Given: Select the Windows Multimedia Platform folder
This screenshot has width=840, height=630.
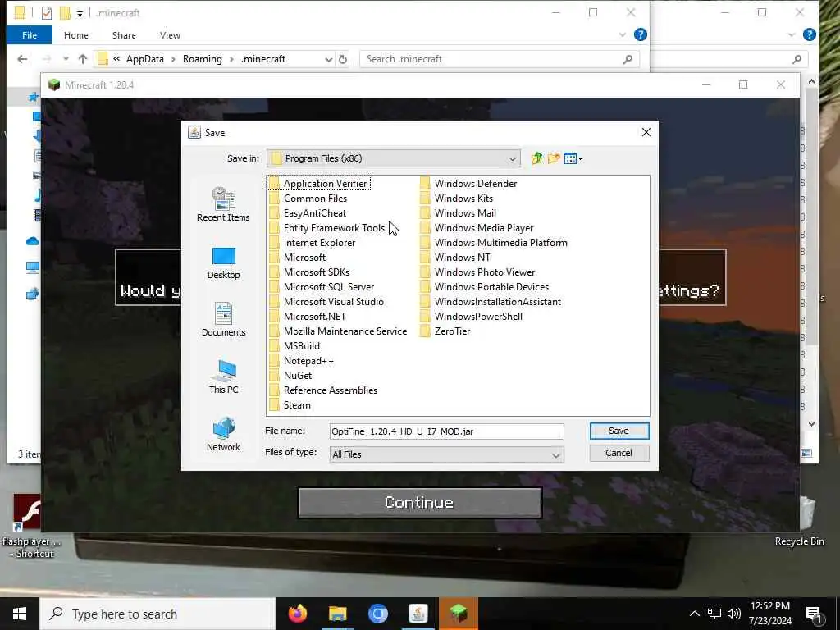Looking at the screenshot, I should point(493,242).
